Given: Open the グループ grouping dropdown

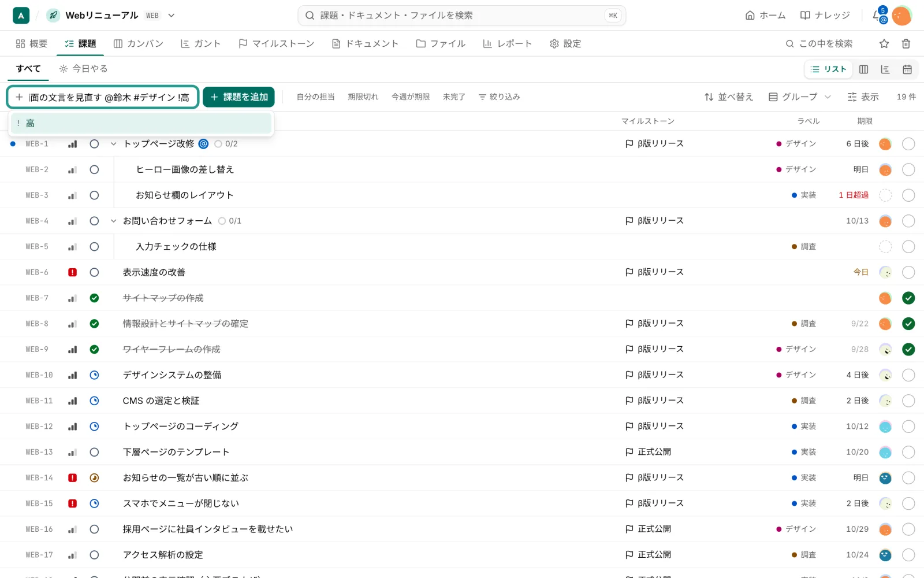Looking at the screenshot, I should (x=800, y=97).
